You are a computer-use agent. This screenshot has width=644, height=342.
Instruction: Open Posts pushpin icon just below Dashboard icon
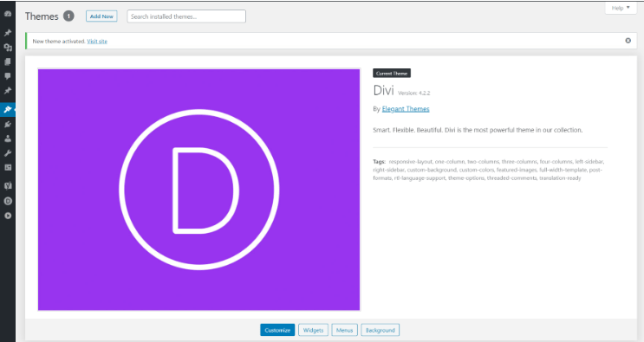click(8, 33)
